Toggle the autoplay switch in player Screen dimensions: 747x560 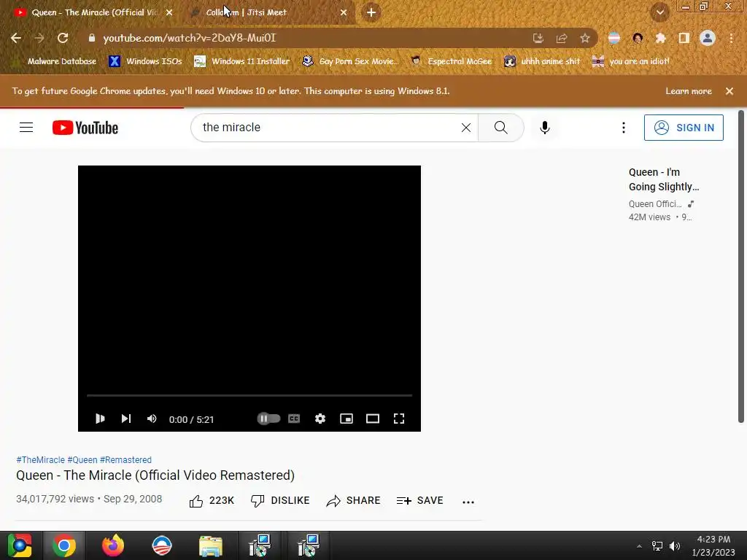(x=268, y=419)
